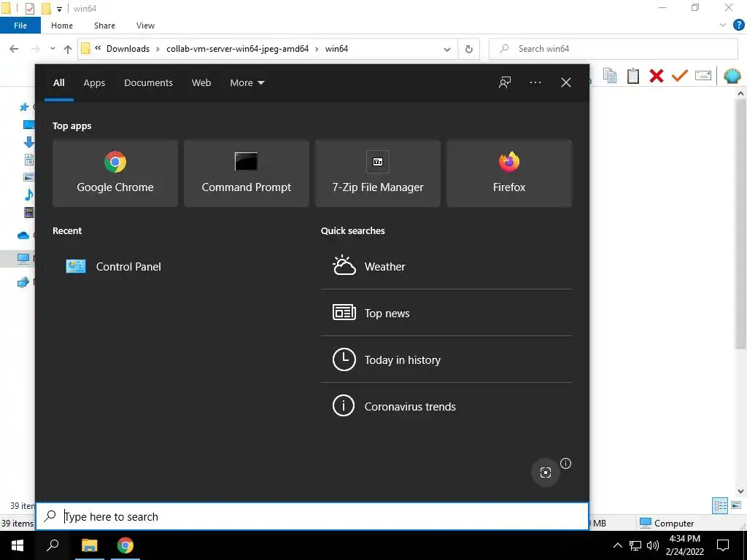
Task: Focus the Type here to search box
Action: tap(312, 517)
